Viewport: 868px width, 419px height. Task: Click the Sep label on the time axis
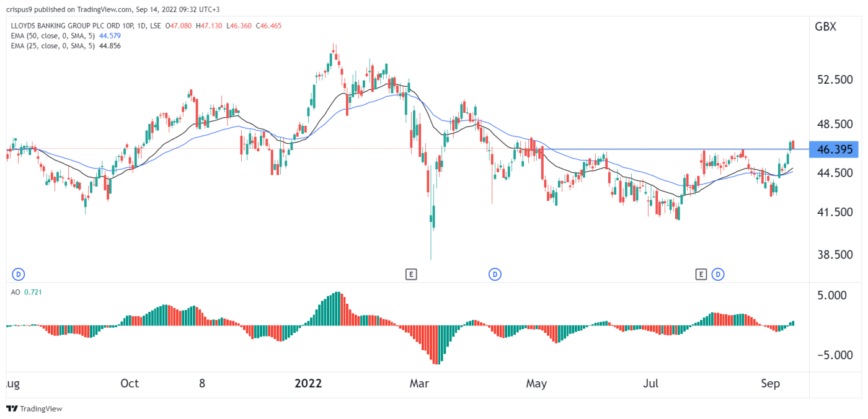pos(771,384)
